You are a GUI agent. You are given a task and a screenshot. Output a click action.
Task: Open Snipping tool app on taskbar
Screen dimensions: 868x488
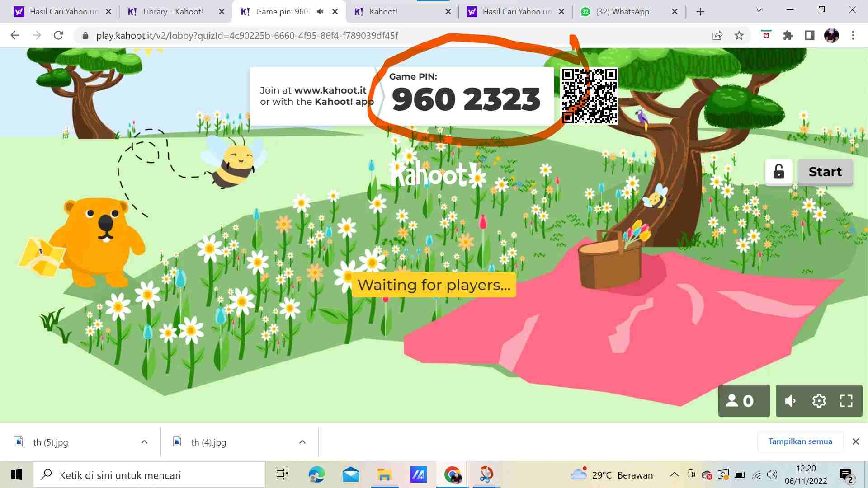(x=486, y=475)
